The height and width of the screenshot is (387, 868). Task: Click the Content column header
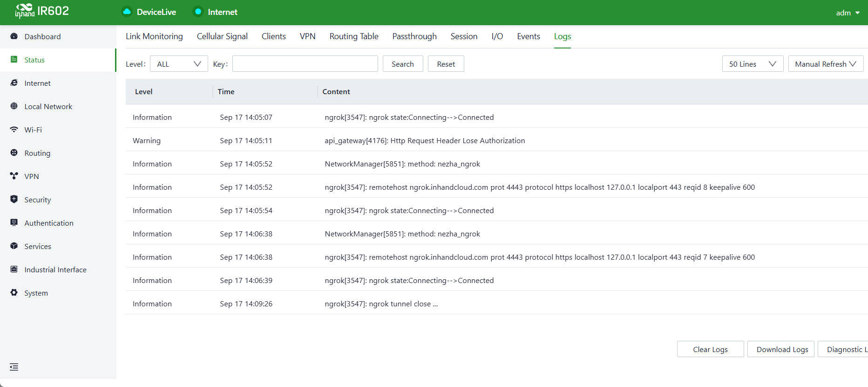336,91
